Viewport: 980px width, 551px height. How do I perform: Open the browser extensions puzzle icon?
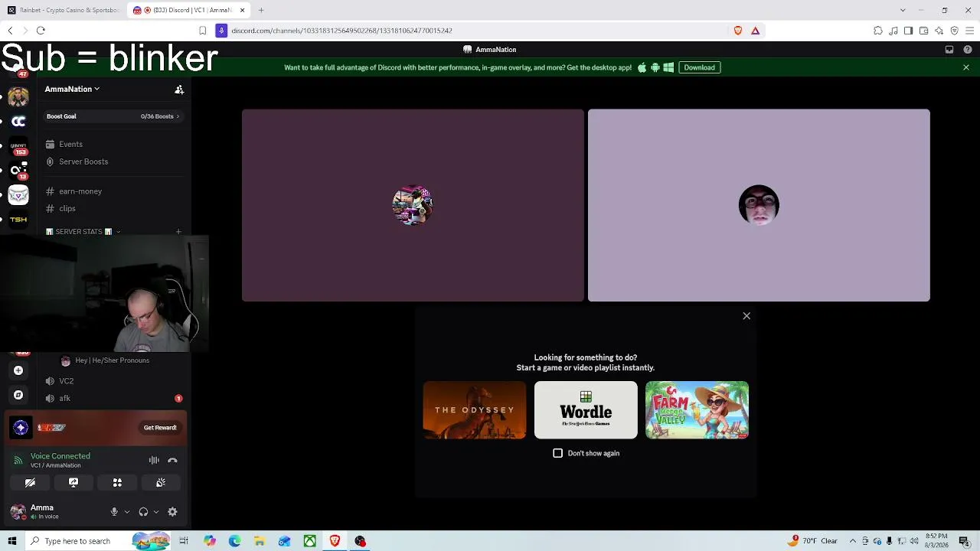[x=878, y=31]
